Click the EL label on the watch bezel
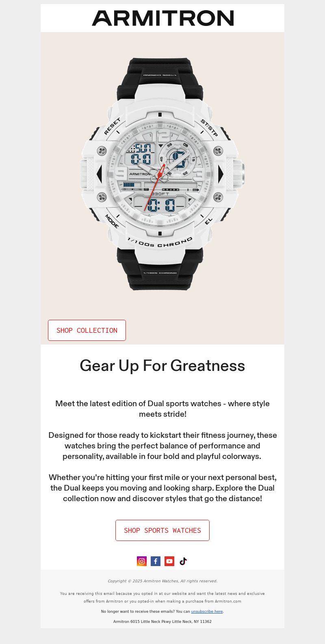This screenshot has width=325, height=644. 208,221
